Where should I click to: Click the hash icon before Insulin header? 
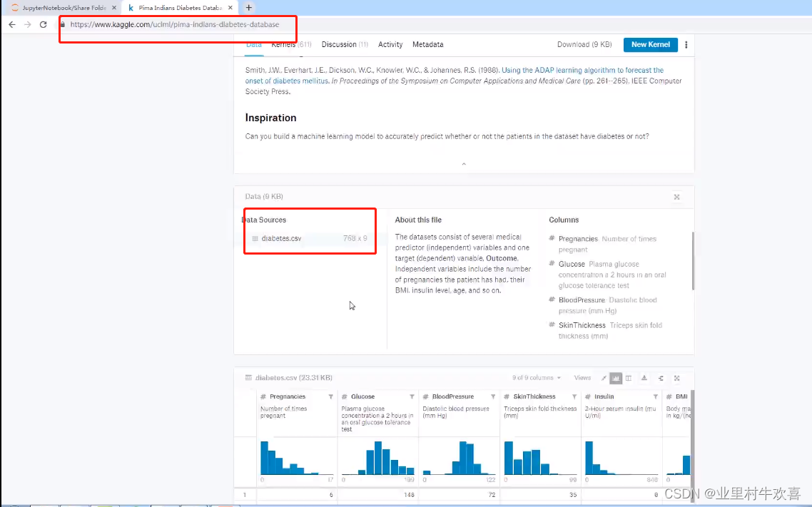click(x=588, y=396)
